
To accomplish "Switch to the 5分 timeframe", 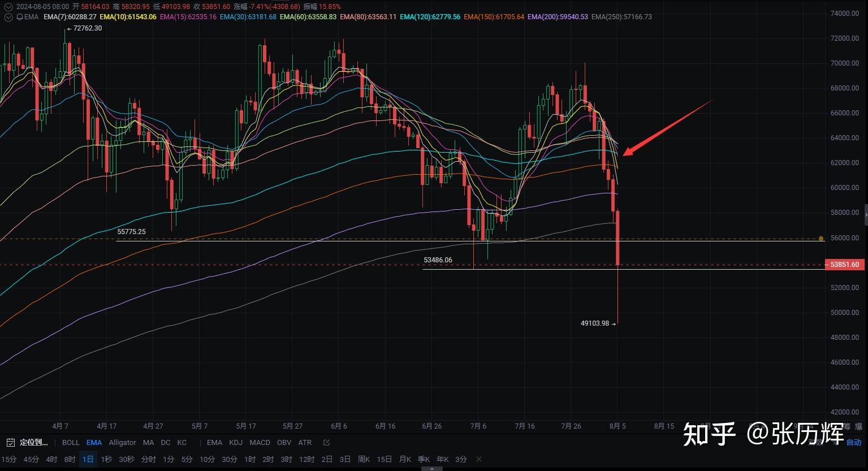I will pyautogui.click(x=187, y=460).
